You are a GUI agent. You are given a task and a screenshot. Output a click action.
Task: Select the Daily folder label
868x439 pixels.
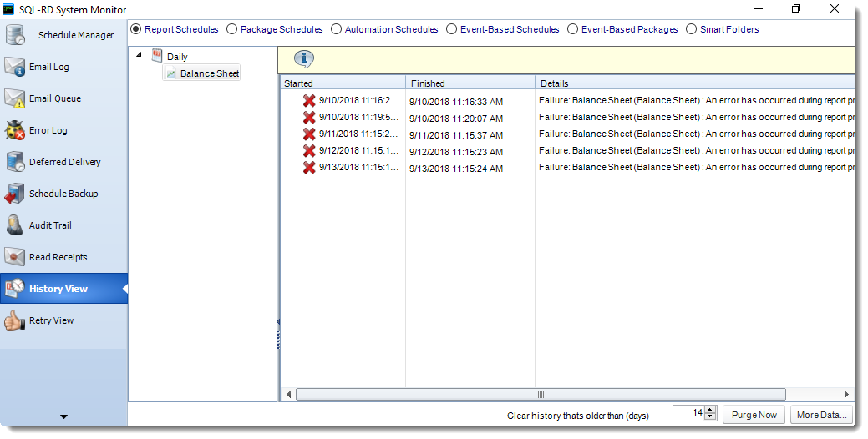point(177,57)
